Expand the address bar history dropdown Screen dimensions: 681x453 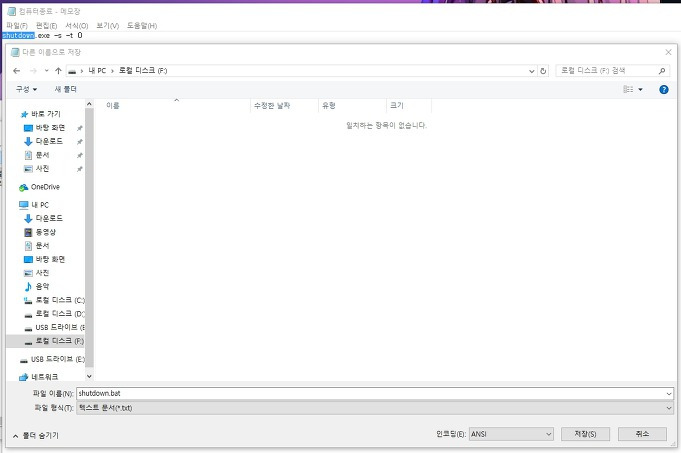coord(532,71)
